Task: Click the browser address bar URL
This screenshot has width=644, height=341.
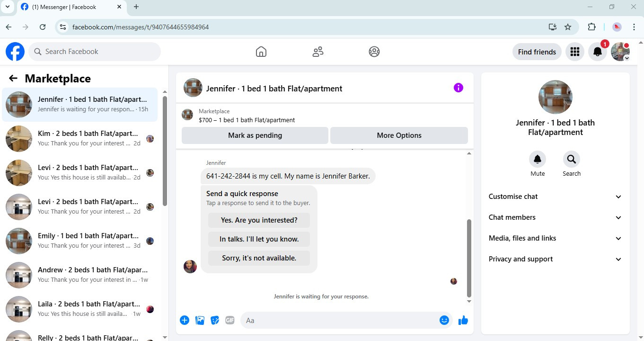Action: click(141, 27)
